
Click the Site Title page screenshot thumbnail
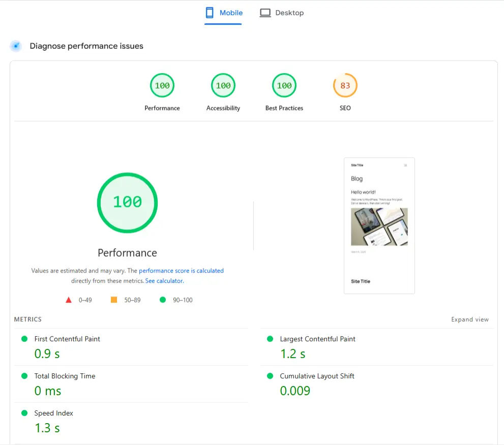tap(379, 225)
